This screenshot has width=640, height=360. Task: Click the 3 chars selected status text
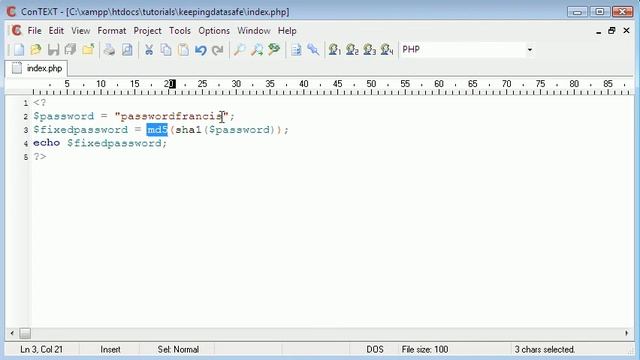pos(544,349)
